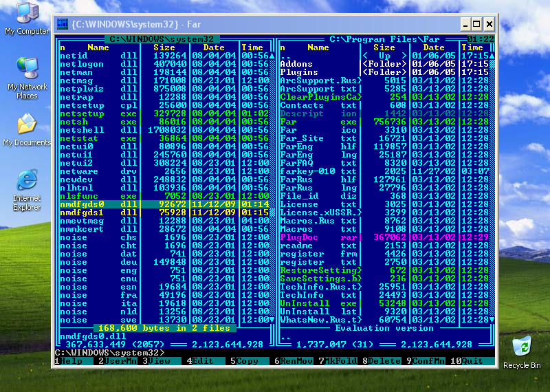Open My Computer desktop icon

(27, 19)
